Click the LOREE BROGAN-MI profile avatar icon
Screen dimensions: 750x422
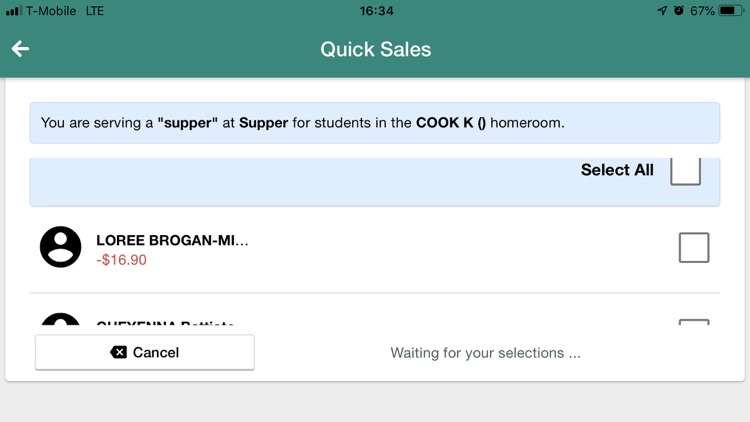(x=60, y=247)
